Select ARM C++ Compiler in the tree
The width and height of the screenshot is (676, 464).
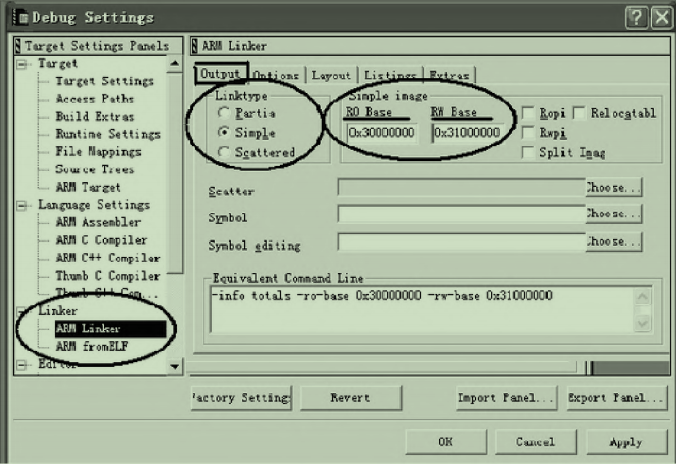tap(108, 258)
